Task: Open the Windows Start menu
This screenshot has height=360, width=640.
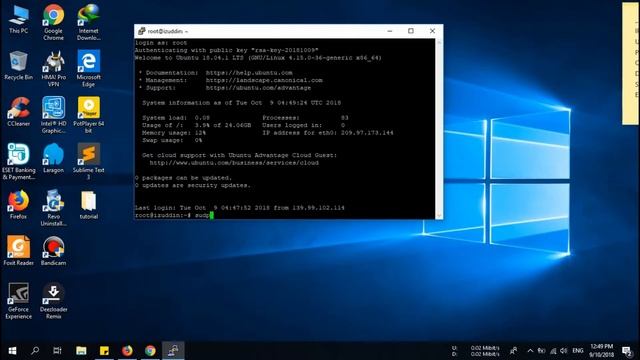Action: point(12,351)
